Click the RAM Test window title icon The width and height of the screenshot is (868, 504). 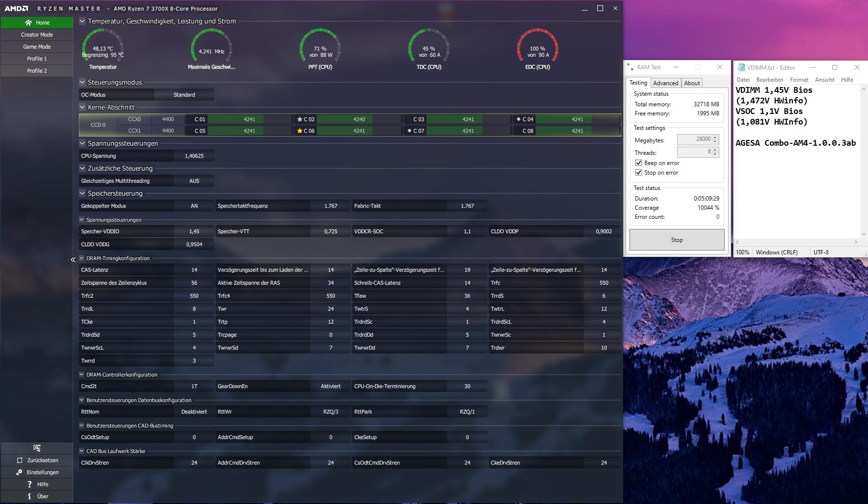pyautogui.click(x=630, y=67)
